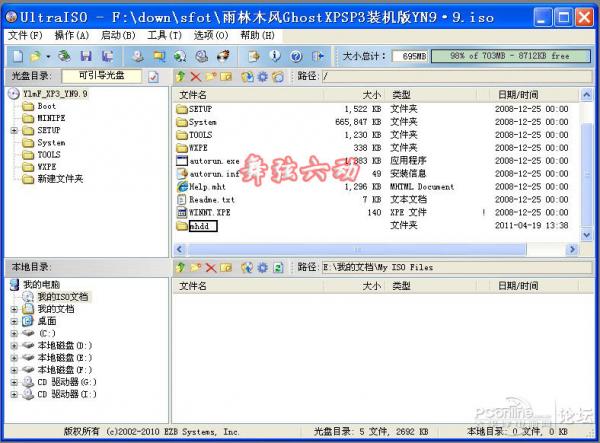This screenshot has height=443, width=600.
Task: Click the New Folder icon in local pane
Action: tap(196, 267)
